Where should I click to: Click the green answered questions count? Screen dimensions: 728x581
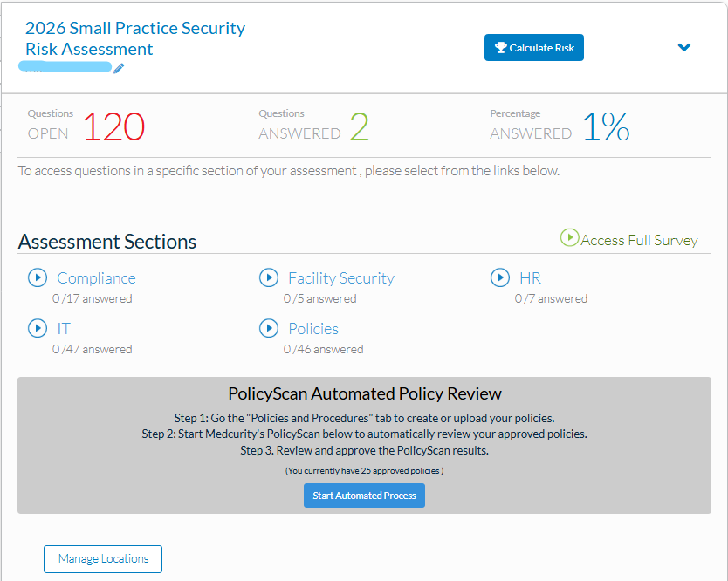tap(359, 128)
